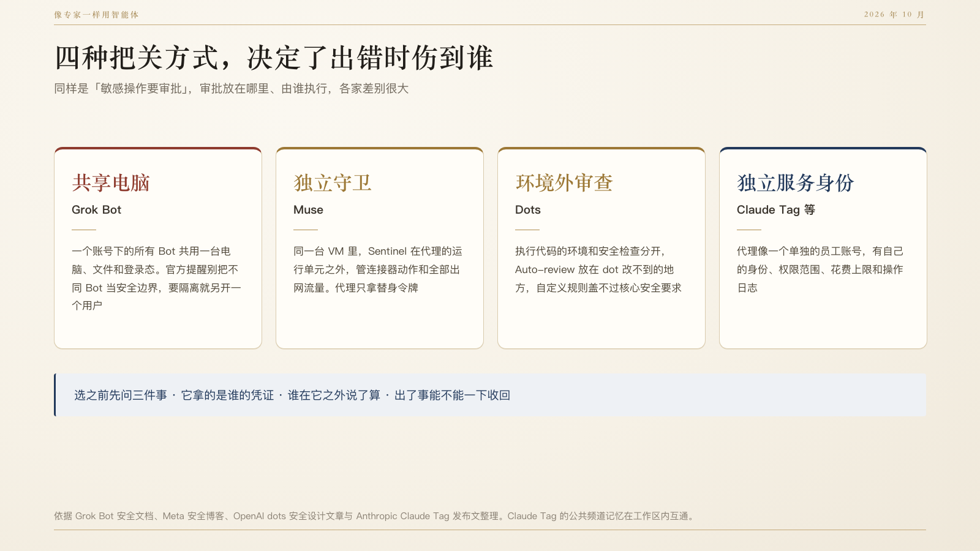
Task: Click the callout phrase 谁在它之外说了算
Action: pyautogui.click(x=334, y=395)
